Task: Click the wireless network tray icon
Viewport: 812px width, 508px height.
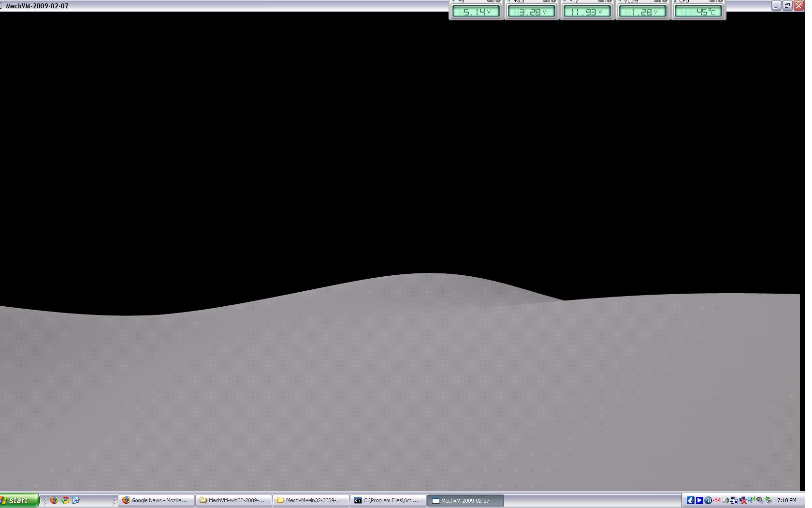Action: coord(751,500)
